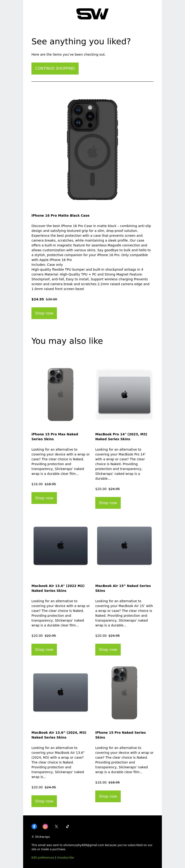Click the SW logo at top
The width and height of the screenshot is (185, 868).
click(92, 14)
